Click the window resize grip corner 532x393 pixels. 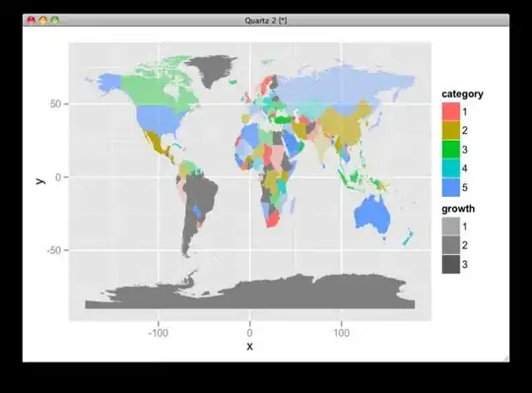(x=505, y=359)
